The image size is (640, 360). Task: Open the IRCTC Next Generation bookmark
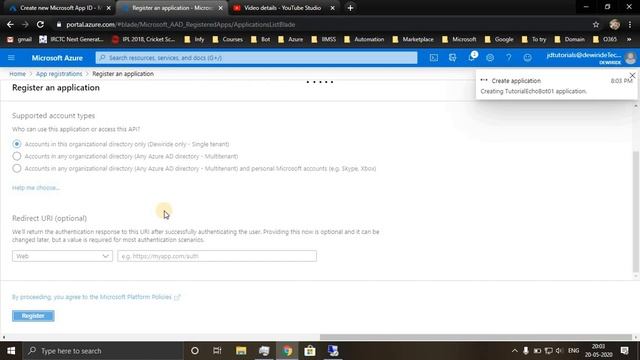click(71, 40)
